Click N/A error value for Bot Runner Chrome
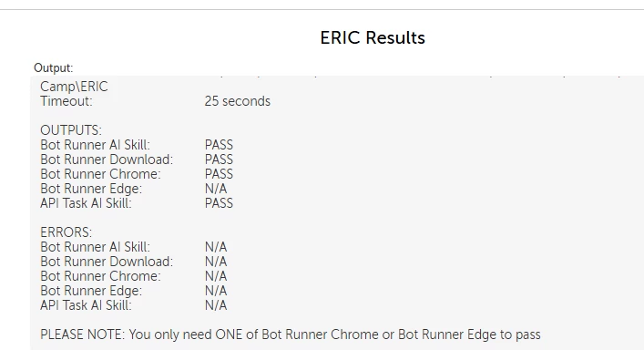644x350 pixels. point(216,276)
